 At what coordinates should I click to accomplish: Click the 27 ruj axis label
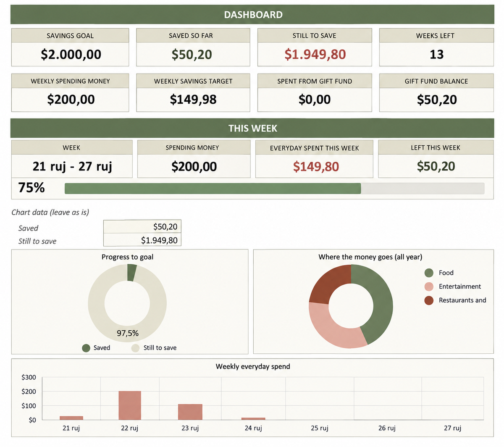453,428
